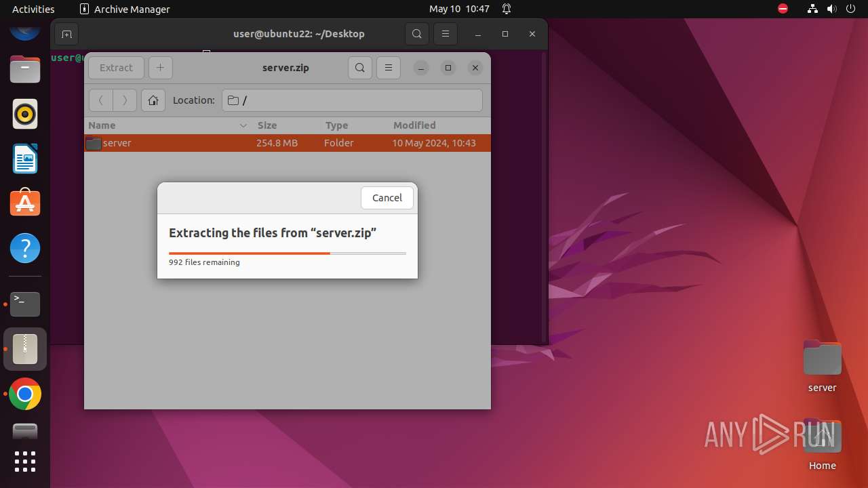
Task: Click the 10 May 2024, 10:43 date
Action: (x=434, y=143)
